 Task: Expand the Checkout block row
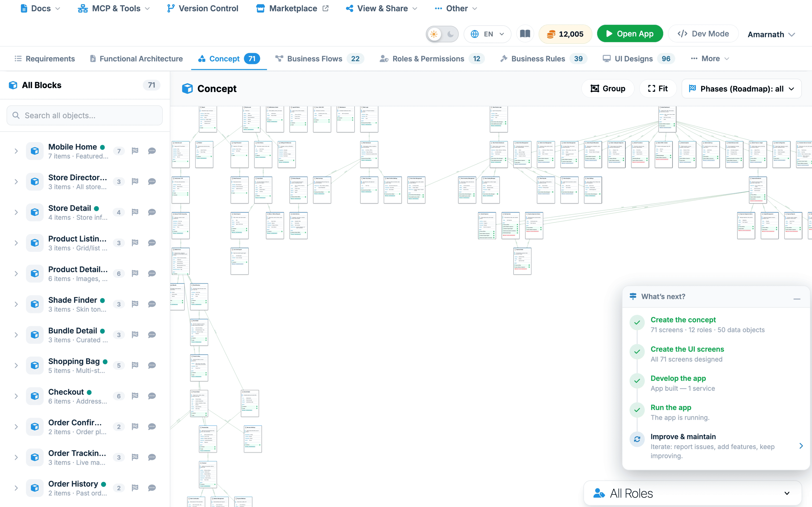pyautogui.click(x=16, y=396)
